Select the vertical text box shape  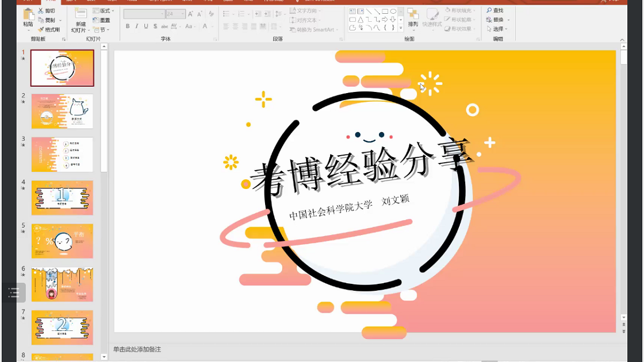361,11
